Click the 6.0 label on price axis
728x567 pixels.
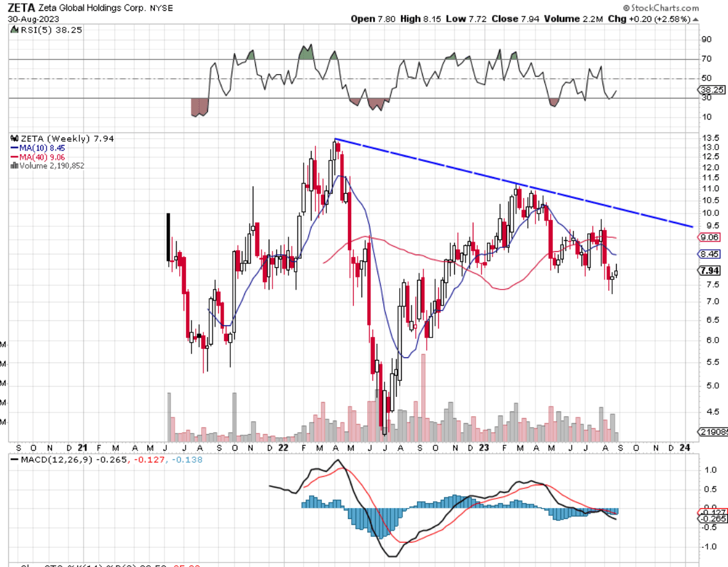coord(713,340)
